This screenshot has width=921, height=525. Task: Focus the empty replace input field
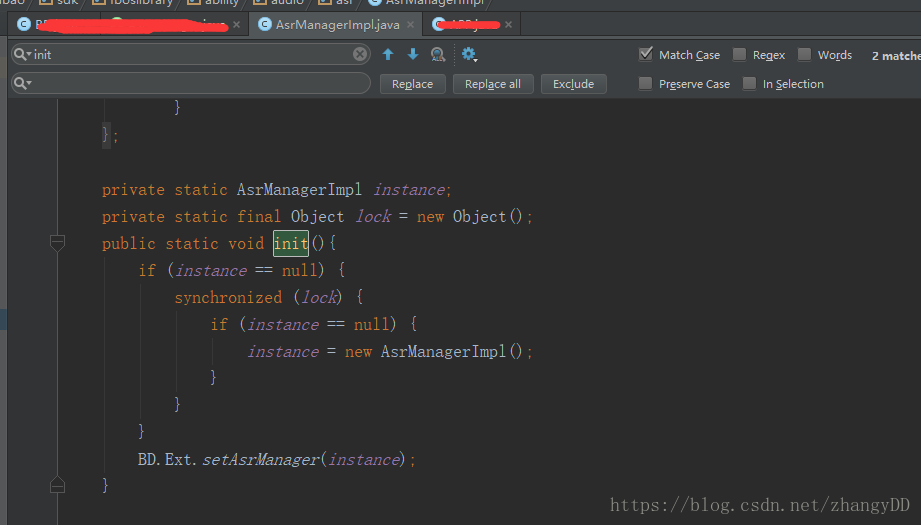[x=191, y=83]
